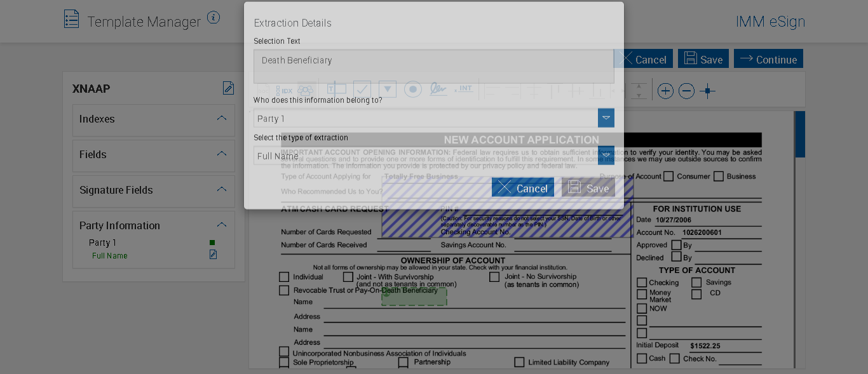
Task: Click the zoom in plus icon
Action: click(x=665, y=91)
